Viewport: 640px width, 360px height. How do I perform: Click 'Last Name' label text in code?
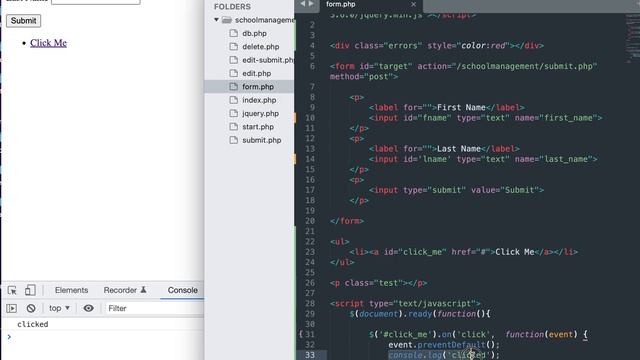(x=459, y=149)
